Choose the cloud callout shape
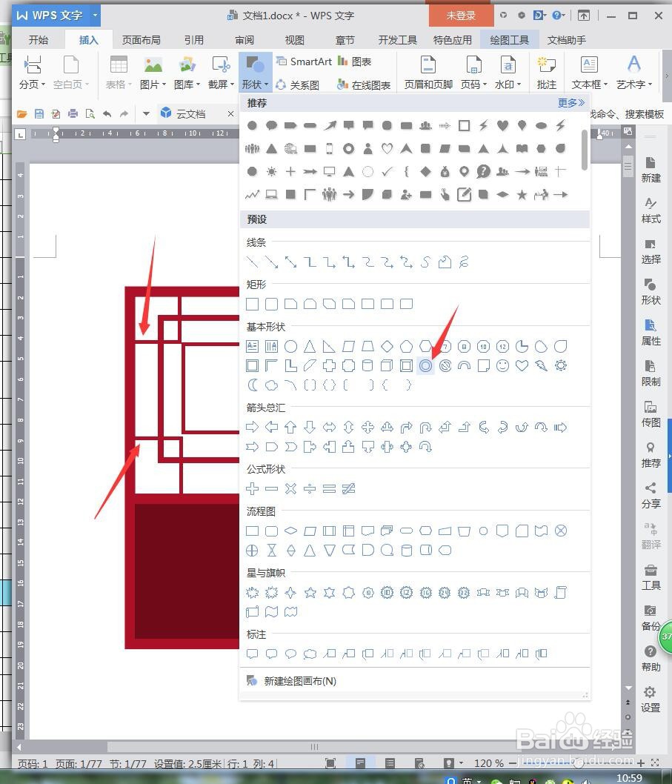This screenshot has height=784, width=672. coord(310,654)
